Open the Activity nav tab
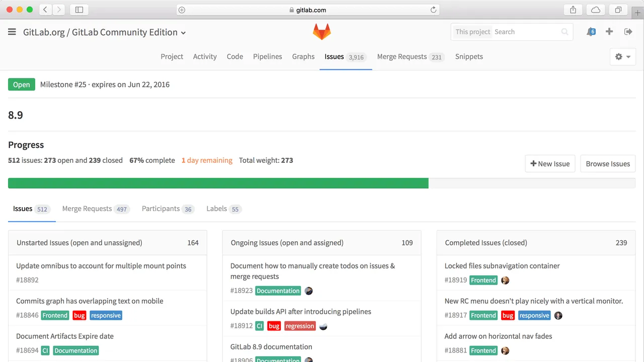 (x=205, y=56)
